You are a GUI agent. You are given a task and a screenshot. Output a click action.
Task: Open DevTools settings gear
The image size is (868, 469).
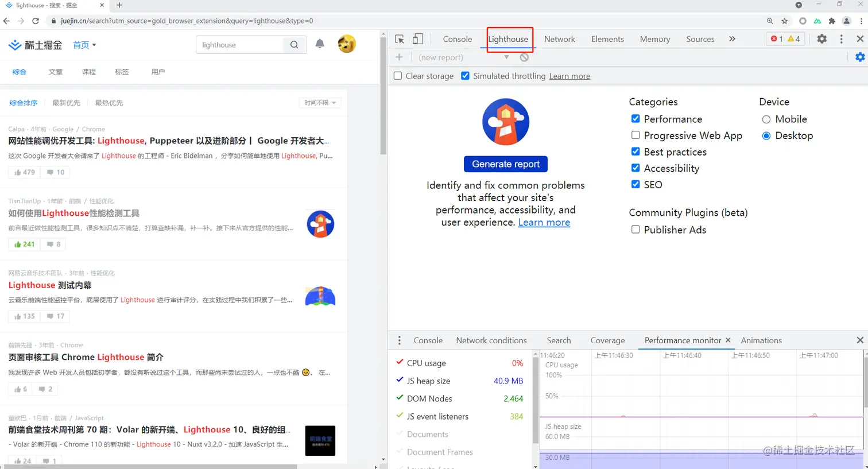[822, 39]
